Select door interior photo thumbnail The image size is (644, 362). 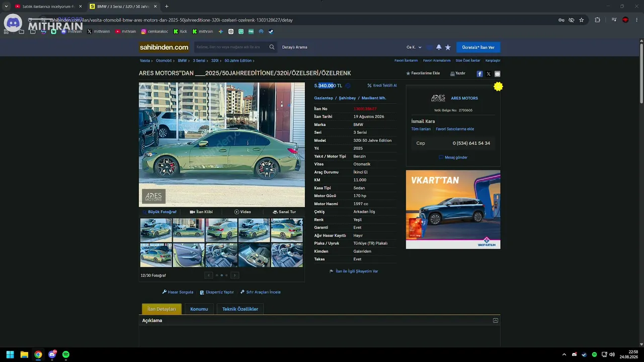coord(189,255)
